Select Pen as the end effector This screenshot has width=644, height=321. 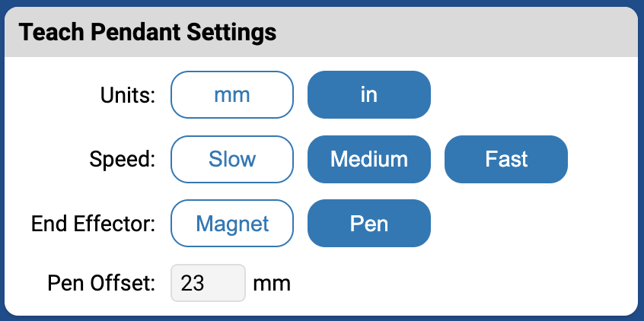point(369,224)
